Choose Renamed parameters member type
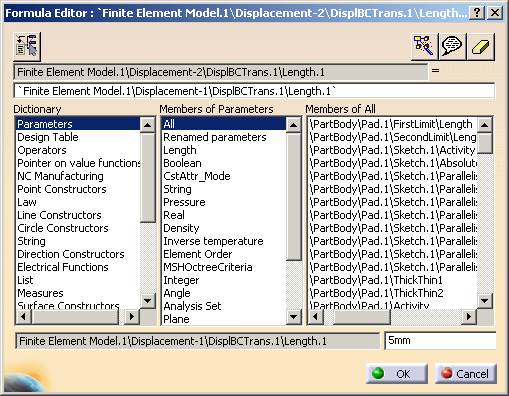Screen dimensions: 509x396 [215, 137]
